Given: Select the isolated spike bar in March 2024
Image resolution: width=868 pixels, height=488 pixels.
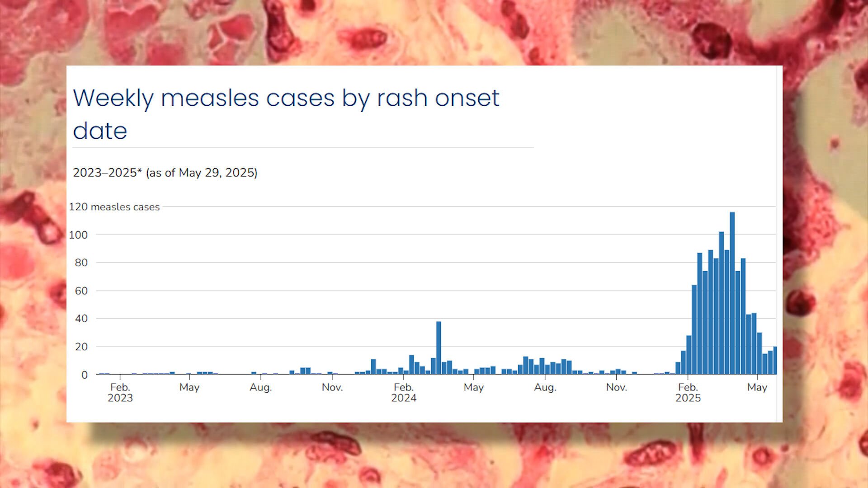Looking at the screenshot, I should point(439,348).
